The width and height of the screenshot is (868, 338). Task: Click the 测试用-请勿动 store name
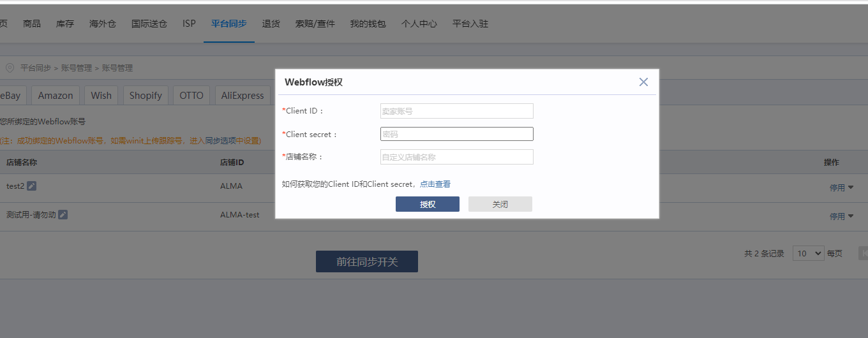[31, 215]
